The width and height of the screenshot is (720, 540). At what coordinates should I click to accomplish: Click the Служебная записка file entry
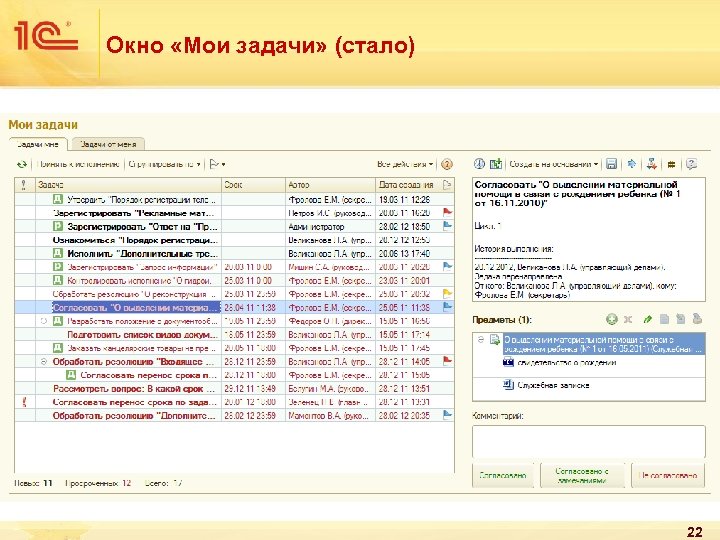pyautogui.click(x=553, y=385)
